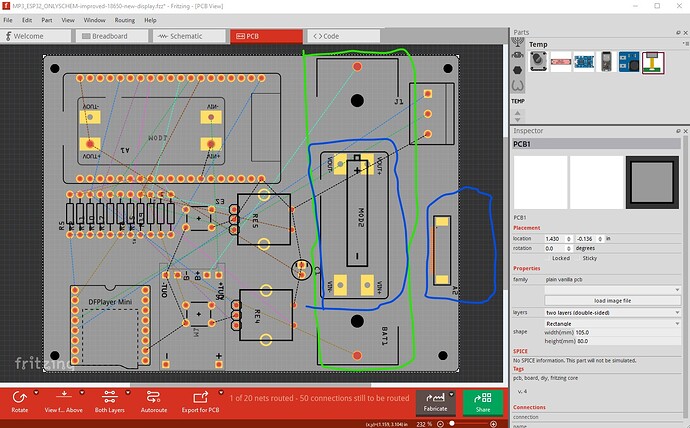Select the outlined display ribbon part thumbnail
This screenshot has height=428, width=690.
point(653,62)
